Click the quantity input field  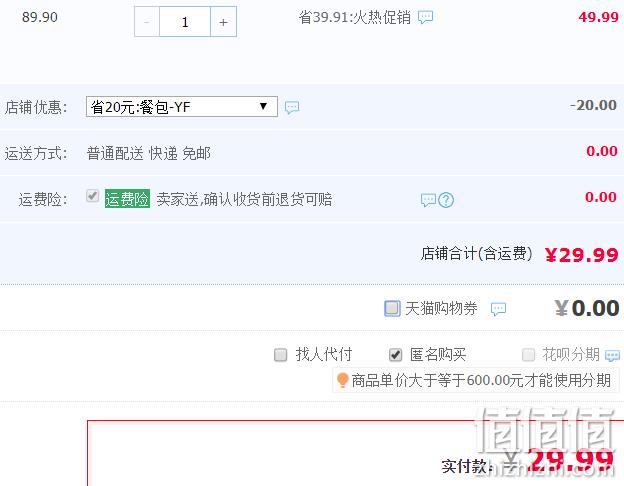(185, 22)
